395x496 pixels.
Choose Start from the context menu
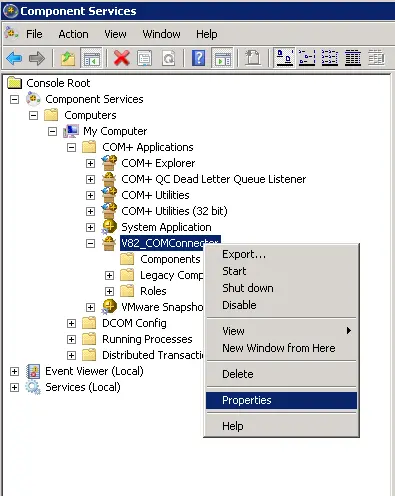(281, 271)
